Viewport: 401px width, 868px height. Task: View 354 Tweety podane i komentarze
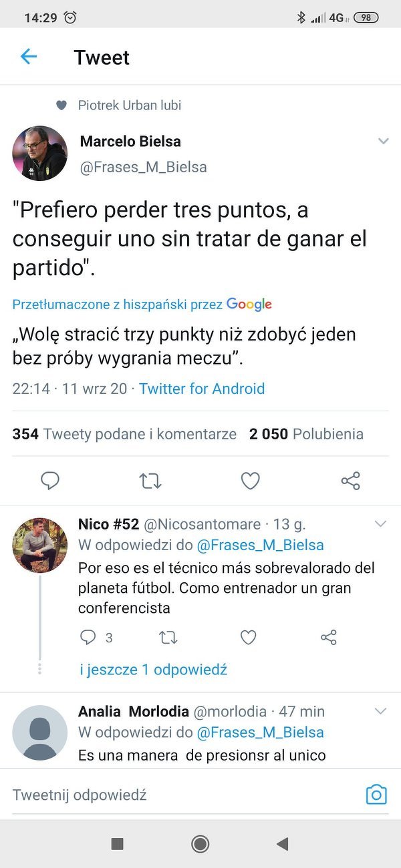(x=124, y=434)
